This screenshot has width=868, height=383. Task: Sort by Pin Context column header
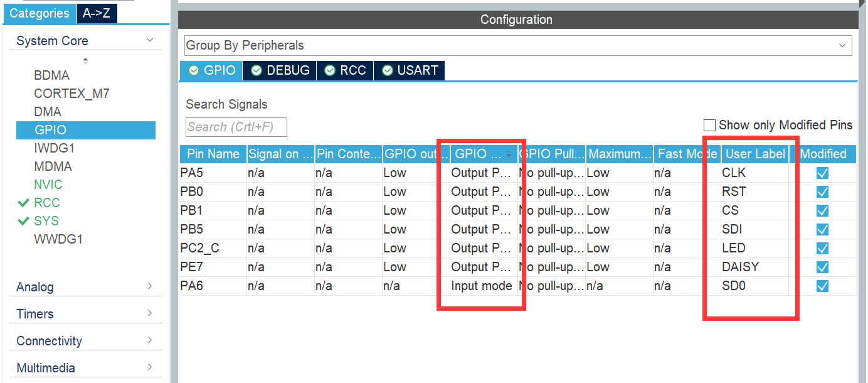click(x=348, y=154)
